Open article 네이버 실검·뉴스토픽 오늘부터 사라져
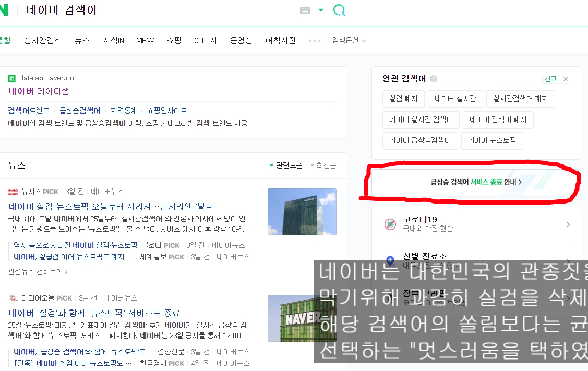Screen dimensions: 588x371 pyautogui.click(x=112, y=206)
